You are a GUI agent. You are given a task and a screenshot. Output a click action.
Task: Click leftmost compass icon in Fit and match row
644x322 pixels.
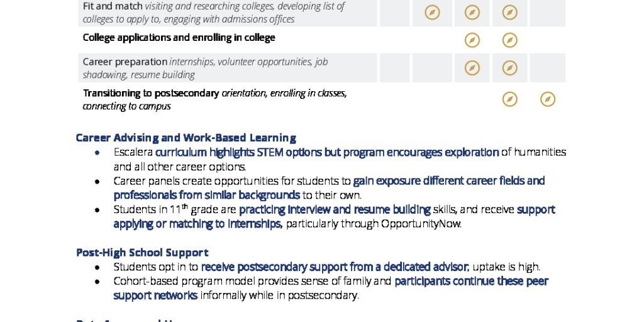click(x=432, y=13)
